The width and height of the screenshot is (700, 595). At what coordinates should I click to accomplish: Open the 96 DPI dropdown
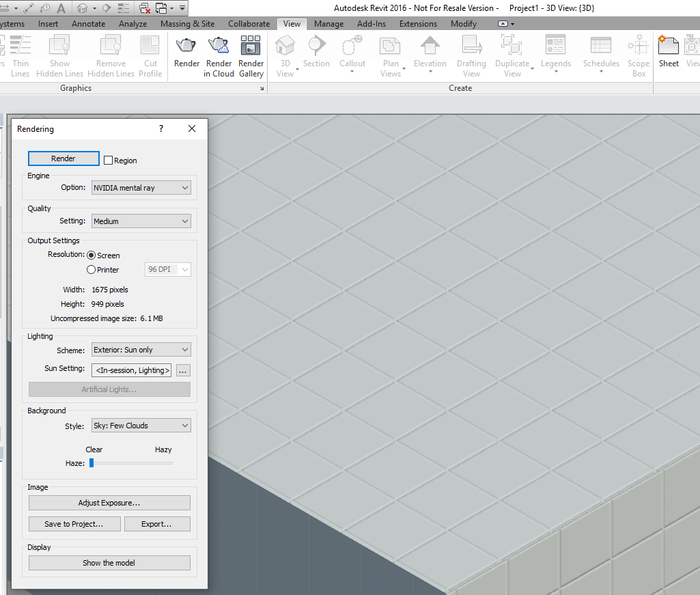tap(168, 269)
